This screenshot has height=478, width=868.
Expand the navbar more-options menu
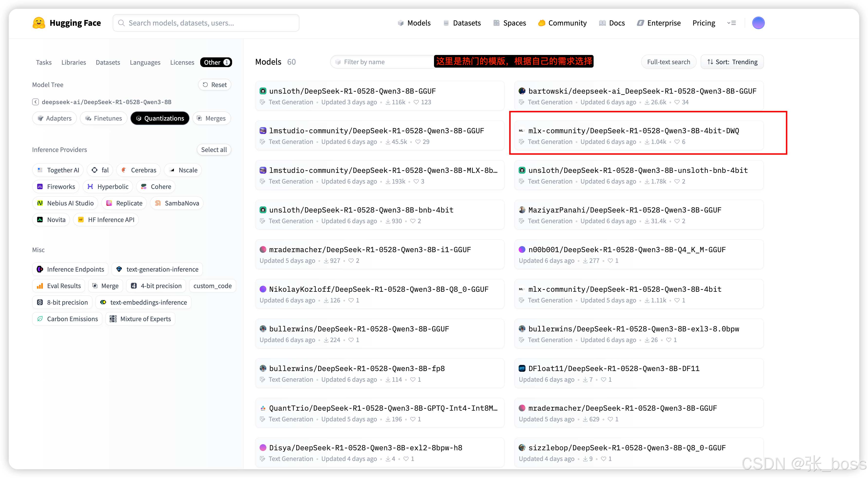[x=732, y=23]
